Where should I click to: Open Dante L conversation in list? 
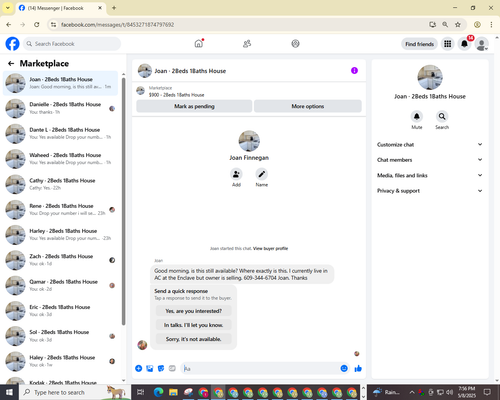(x=60, y=134)
